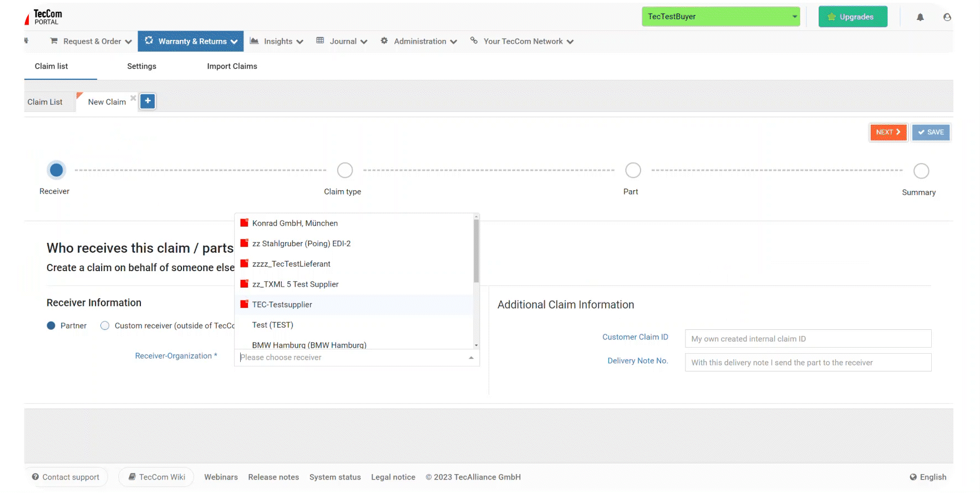Open the user profile icon
The image size is (980, 494).
click(x=947, y=17)
